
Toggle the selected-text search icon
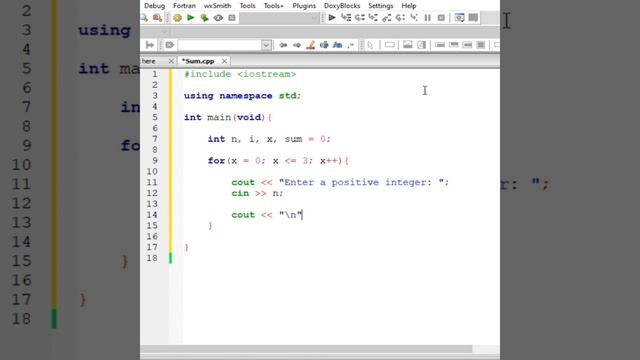[x=324, y=45]
